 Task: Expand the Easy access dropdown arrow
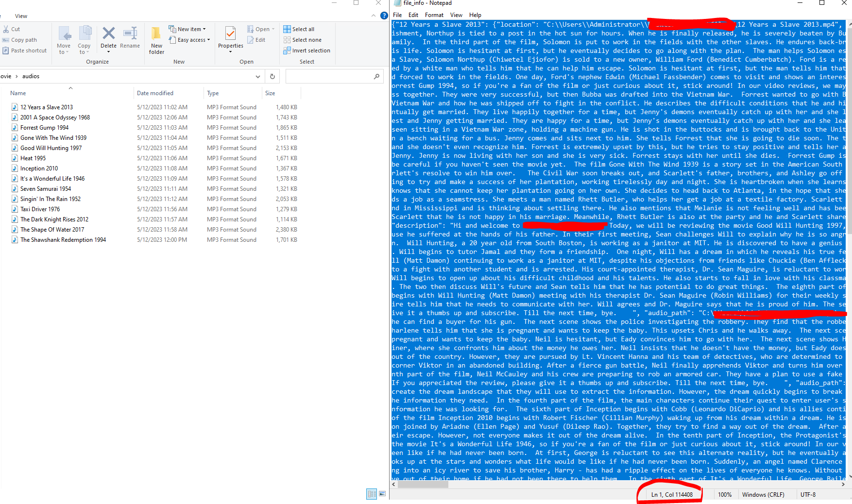coord(209,40)
